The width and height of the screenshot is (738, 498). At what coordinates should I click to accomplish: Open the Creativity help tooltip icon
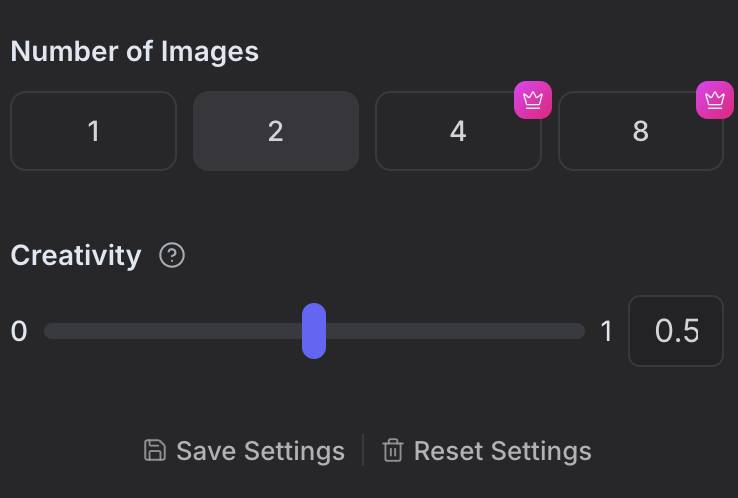[172, 256]
